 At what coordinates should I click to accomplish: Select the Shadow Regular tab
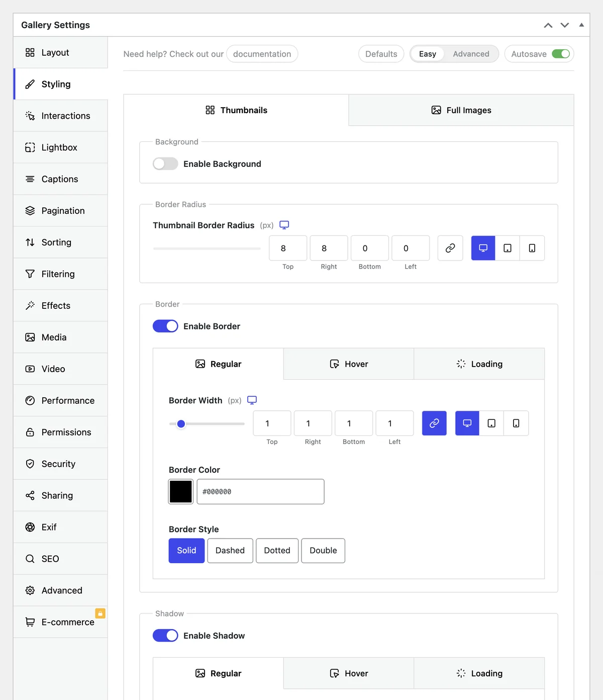coord(218,673)
